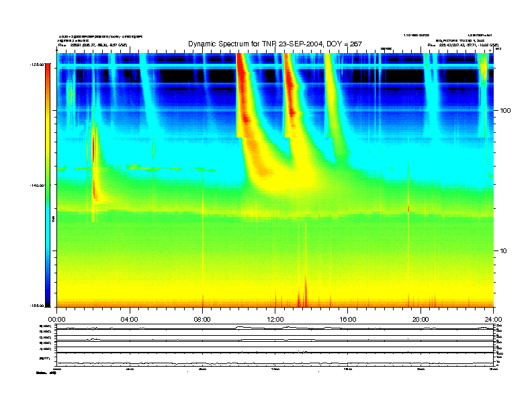
Task: Select the 04:00 time axis label
Action: coord(130,320)
